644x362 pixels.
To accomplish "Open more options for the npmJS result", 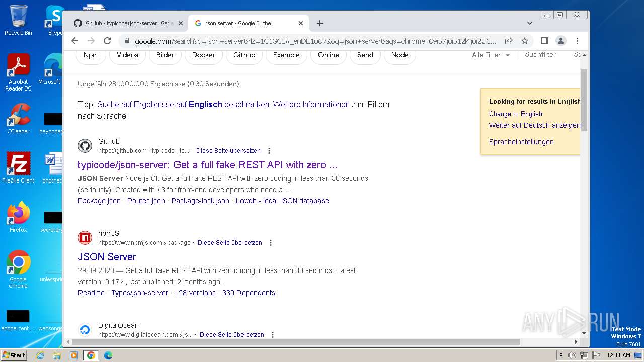I will pyautogui.click(x=271, y=243).
